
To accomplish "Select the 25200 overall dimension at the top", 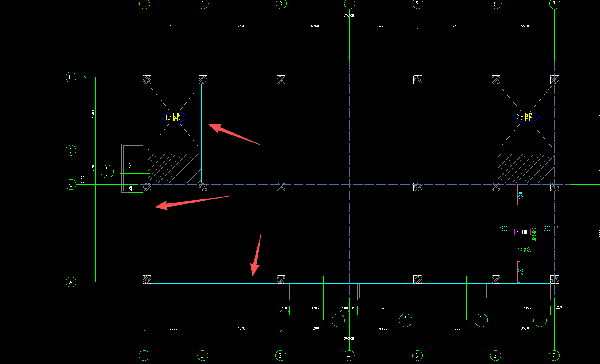I will [349, 15].
